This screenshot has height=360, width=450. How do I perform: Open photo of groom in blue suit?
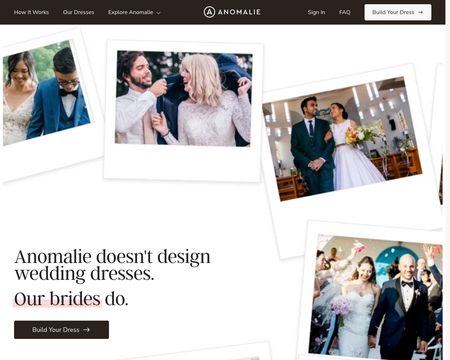[46, 93]
